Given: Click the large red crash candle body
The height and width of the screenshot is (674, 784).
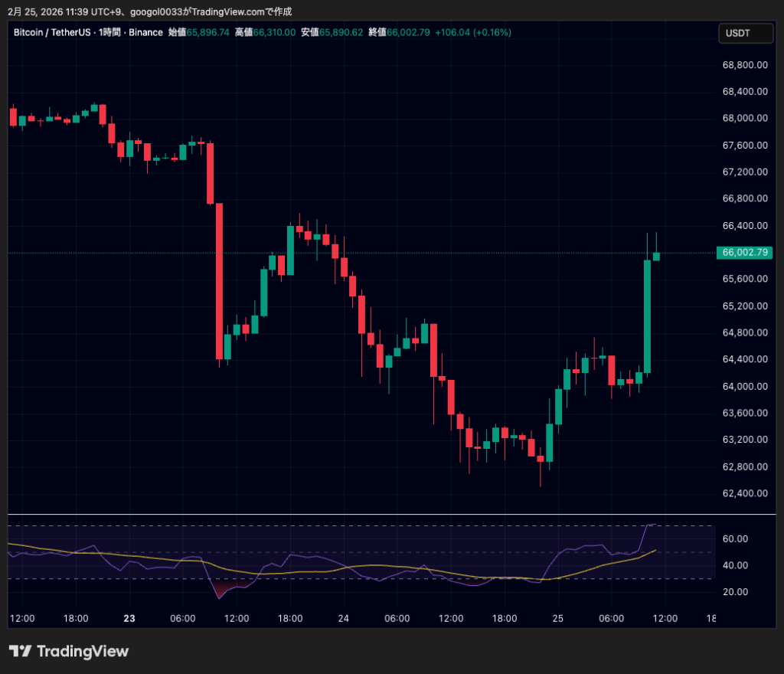Looking at the screenshot, I should tap(219, 280).
